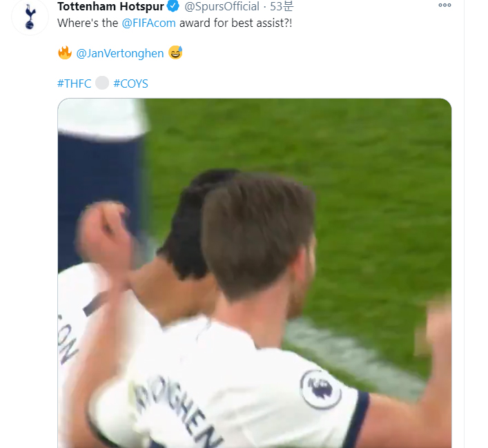Open the Tottenham Hotspur profile avatar
The image size is (488, 448).
tap(28, 19)
